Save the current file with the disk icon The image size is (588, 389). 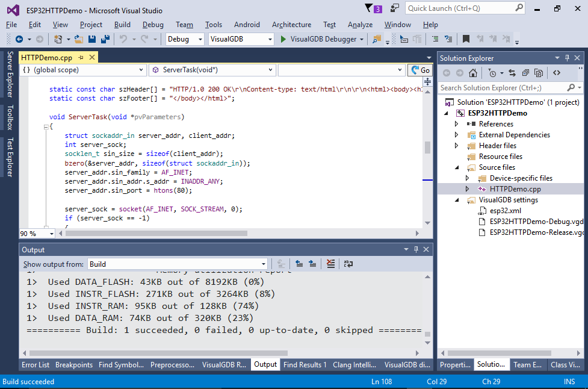click(92, 39)
